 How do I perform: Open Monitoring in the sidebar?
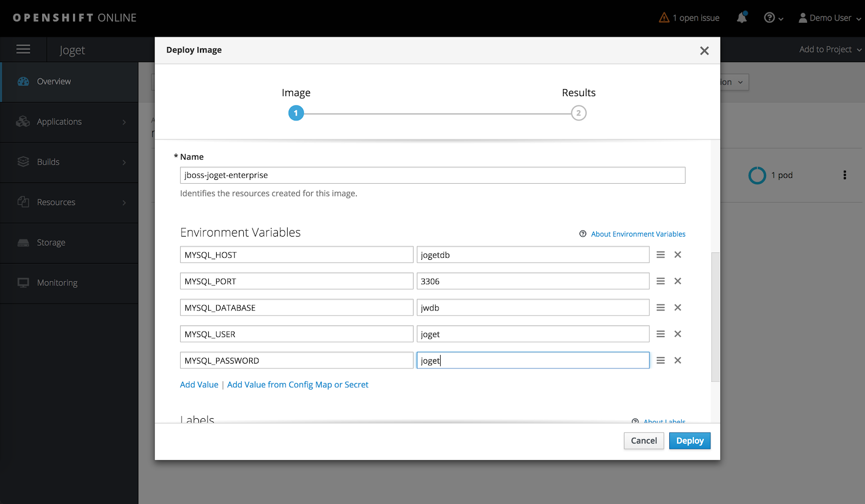[69, 283]
